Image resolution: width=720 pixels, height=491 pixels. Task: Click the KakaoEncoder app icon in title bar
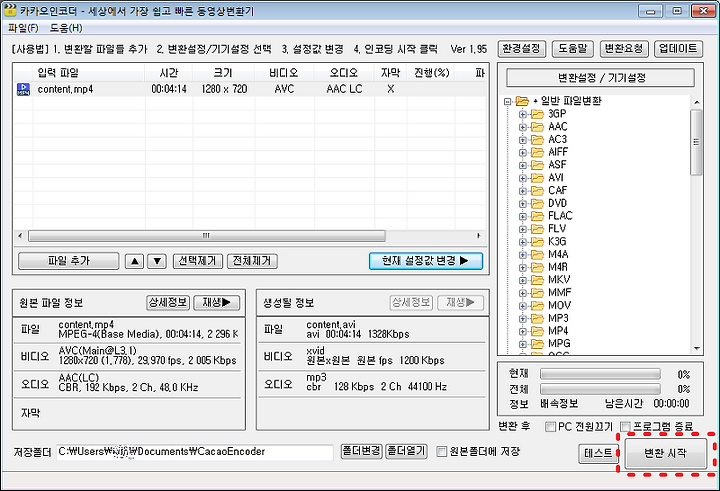[x=9, y=10]
